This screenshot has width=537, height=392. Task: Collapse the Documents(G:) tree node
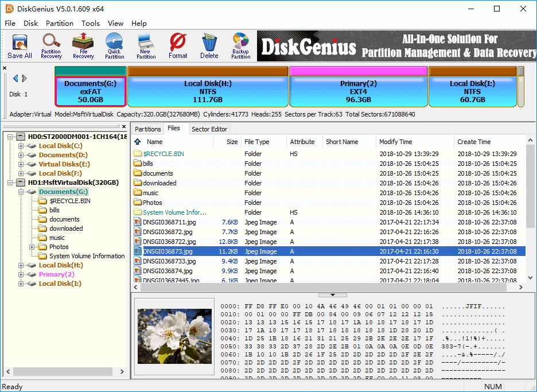(x=21, y=192)
